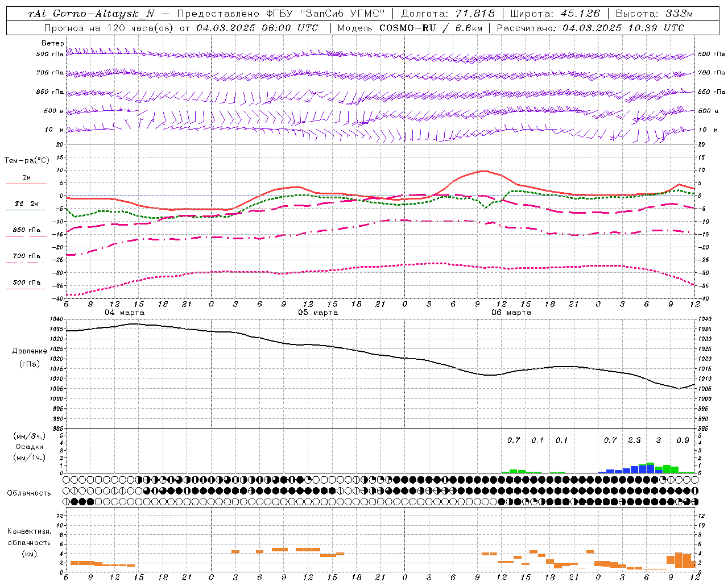Image resolution: width=728 pixels, height=582 pixels.
Task: Click the 'Давление' pressure panel label
Action: 30,351
